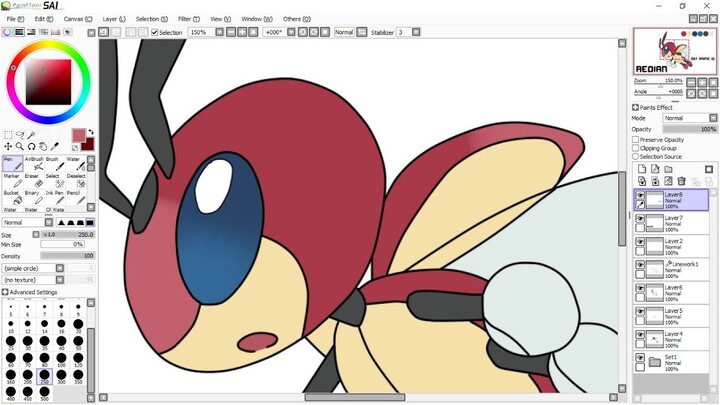Swap foreground and background colors
The height and width of the screenshot is (405, 720).
90,132
